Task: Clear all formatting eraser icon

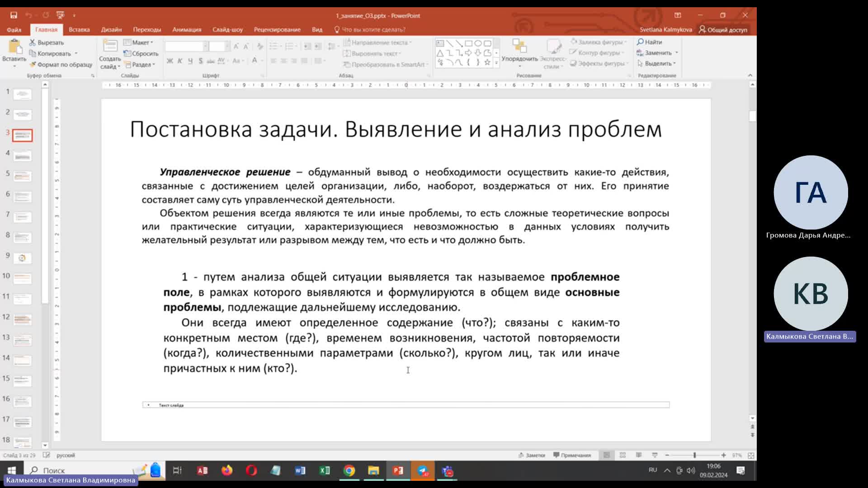Action: pyautogui.click(x=260, y=47)
